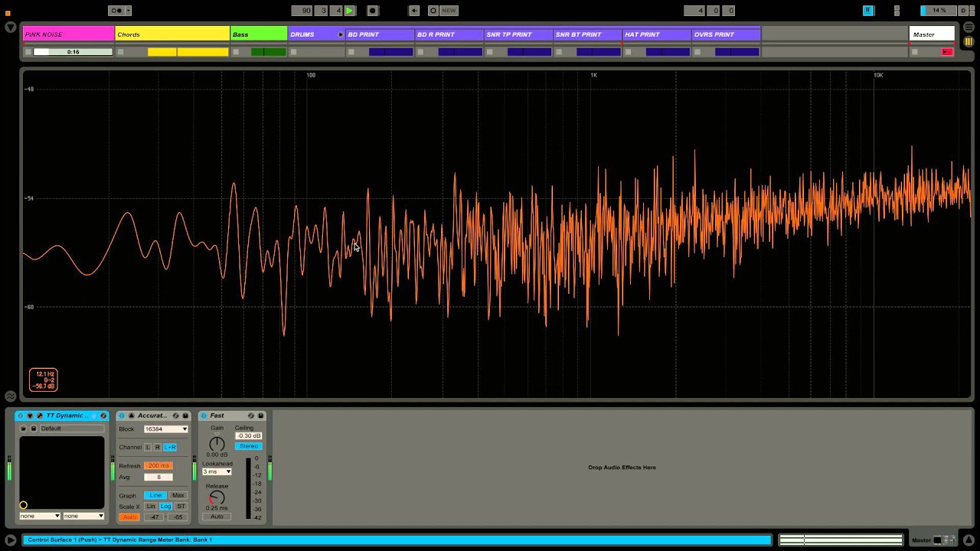Select the Bass track header
The image size is (980, 551).
tap(259, 34)
